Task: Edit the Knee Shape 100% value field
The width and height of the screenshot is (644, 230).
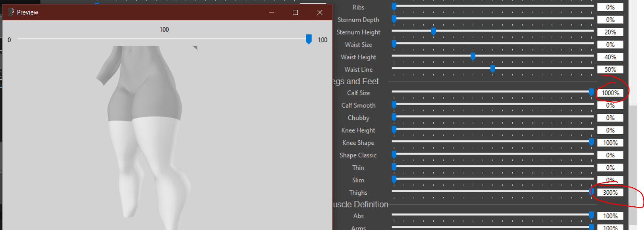Action: pos(610,143)
